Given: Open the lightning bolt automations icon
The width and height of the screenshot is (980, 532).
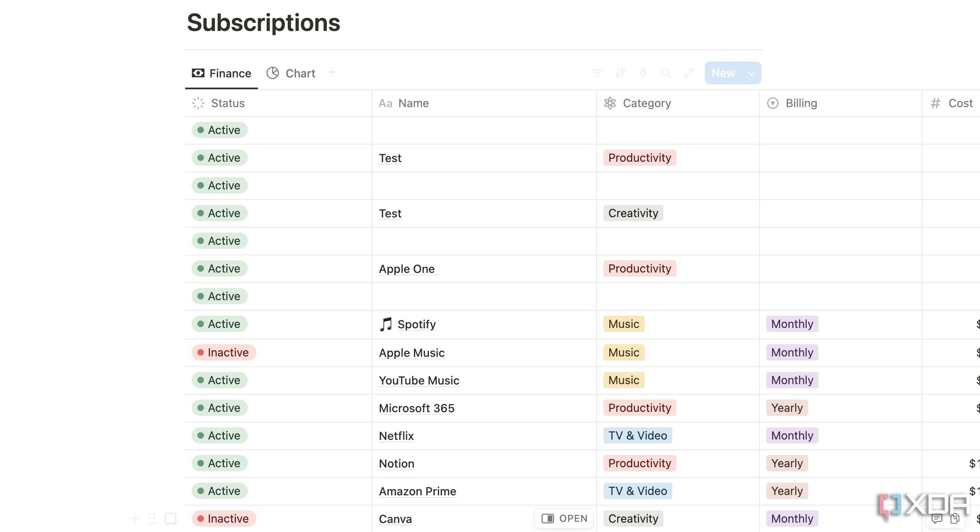Looking at the screenshot, I should 643,73.
